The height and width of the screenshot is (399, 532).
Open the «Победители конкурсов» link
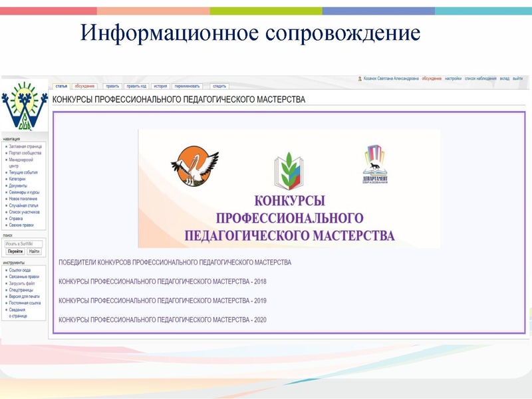pos(175,263)
